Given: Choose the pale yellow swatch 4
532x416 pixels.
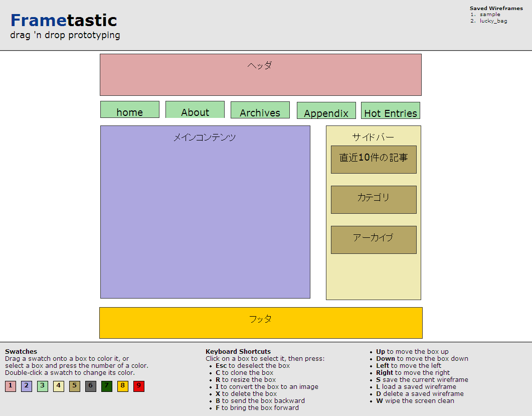Looking at the screenshot, I should pyautogui.click(x=59, y=386).
